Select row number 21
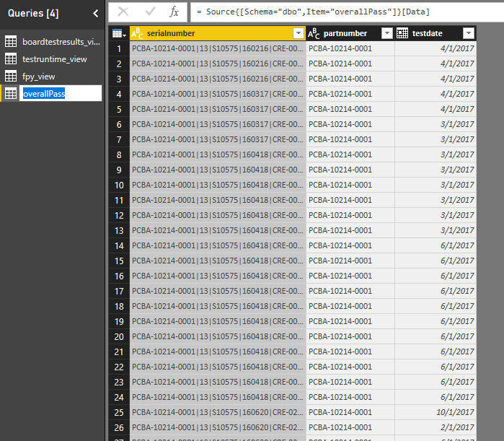The width and height of the screenshot is (504, 441). pos(119,352)
